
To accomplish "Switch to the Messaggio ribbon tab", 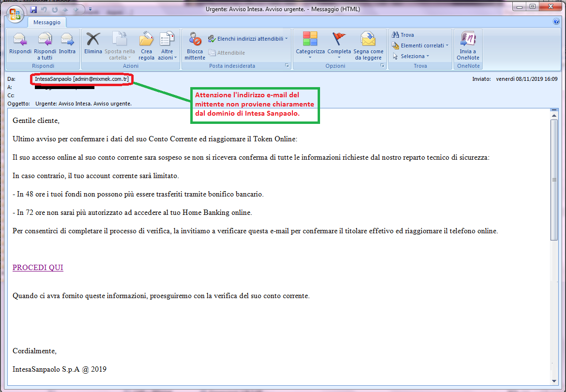I will pos(47,22).
